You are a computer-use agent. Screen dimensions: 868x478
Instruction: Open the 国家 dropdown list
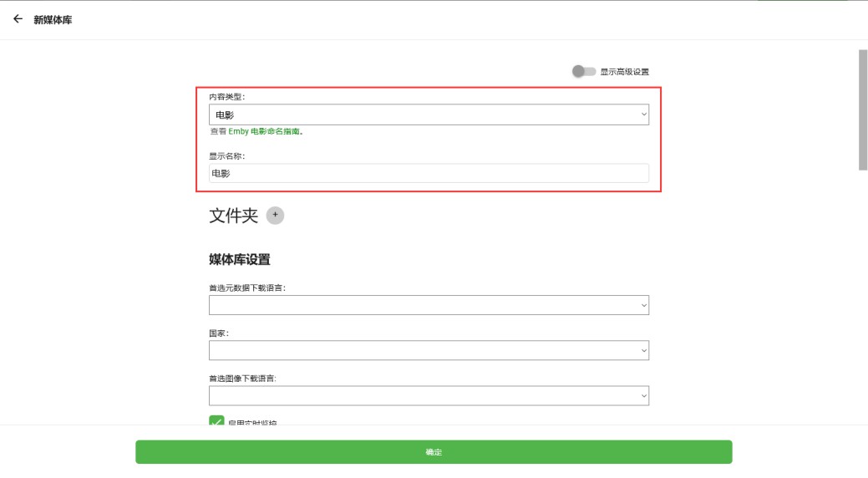pos(429,350)
